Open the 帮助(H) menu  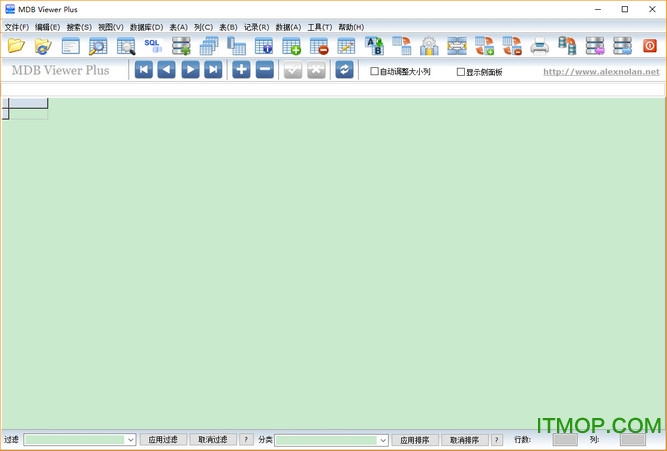tap(351, 27)
